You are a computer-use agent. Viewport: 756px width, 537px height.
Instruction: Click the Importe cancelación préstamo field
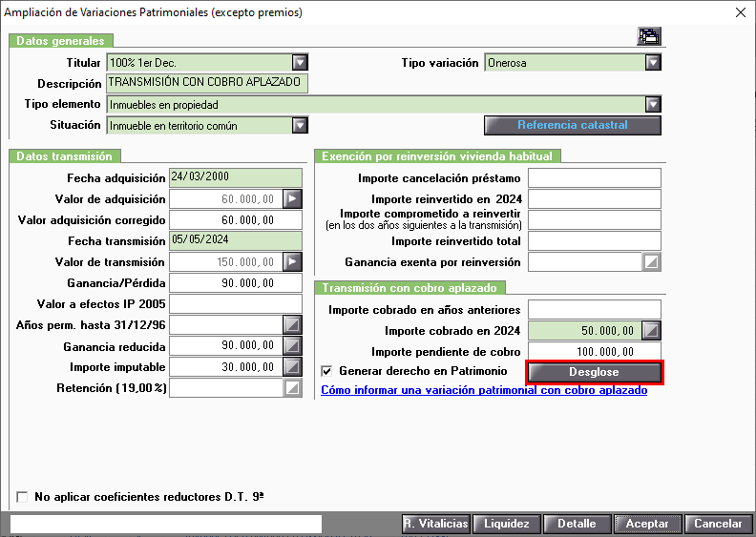595,177
